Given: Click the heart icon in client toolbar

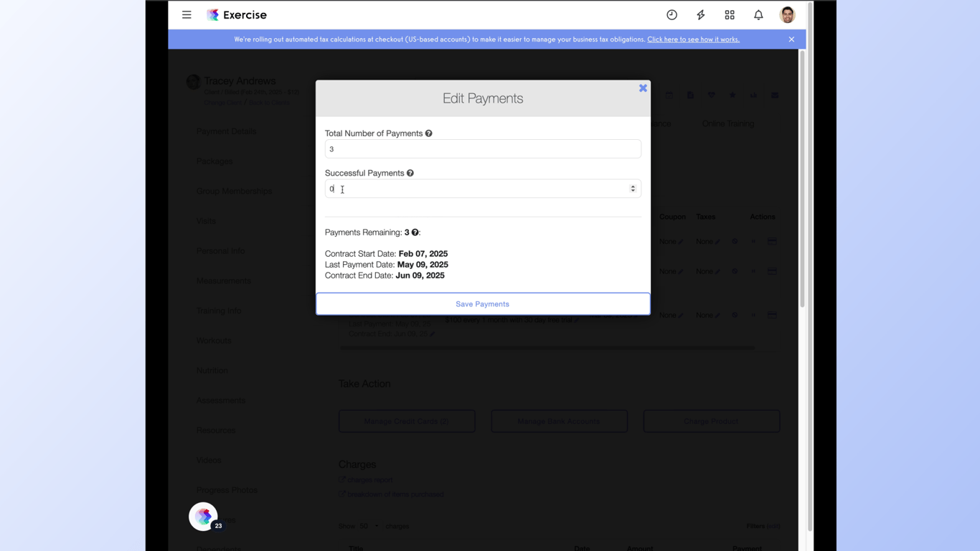Looking at the screenshot, I should [x=711, y=95].
